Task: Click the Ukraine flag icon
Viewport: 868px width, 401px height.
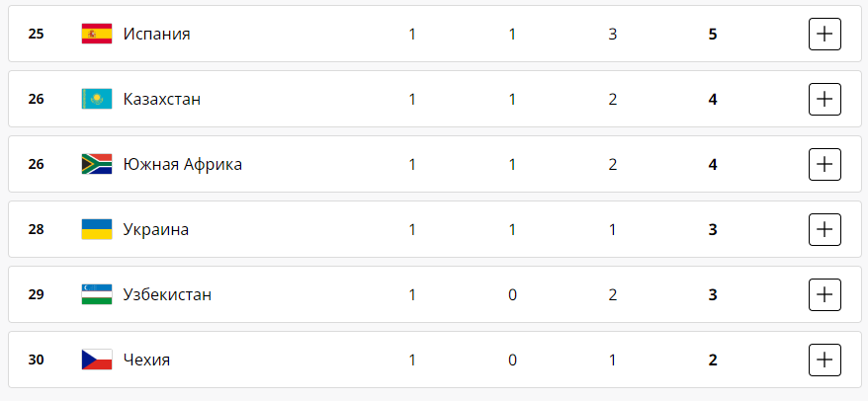Action: (x=96, y=230)
